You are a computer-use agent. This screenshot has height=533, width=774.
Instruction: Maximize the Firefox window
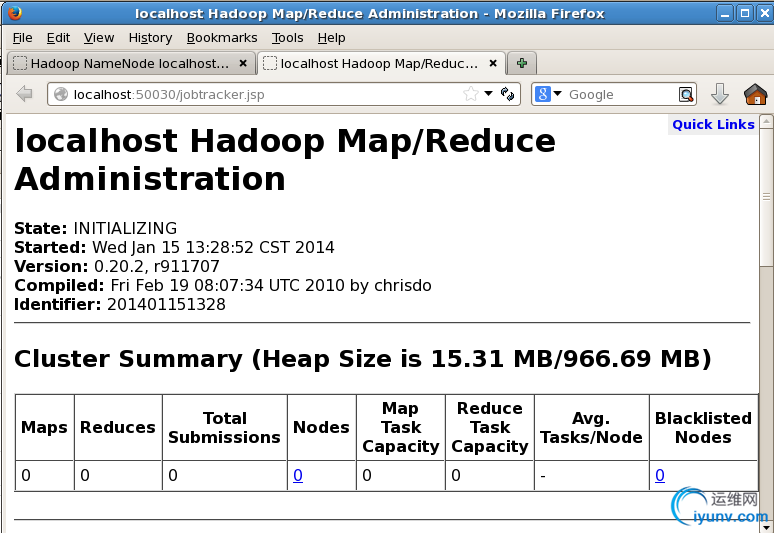coord(745,13)
